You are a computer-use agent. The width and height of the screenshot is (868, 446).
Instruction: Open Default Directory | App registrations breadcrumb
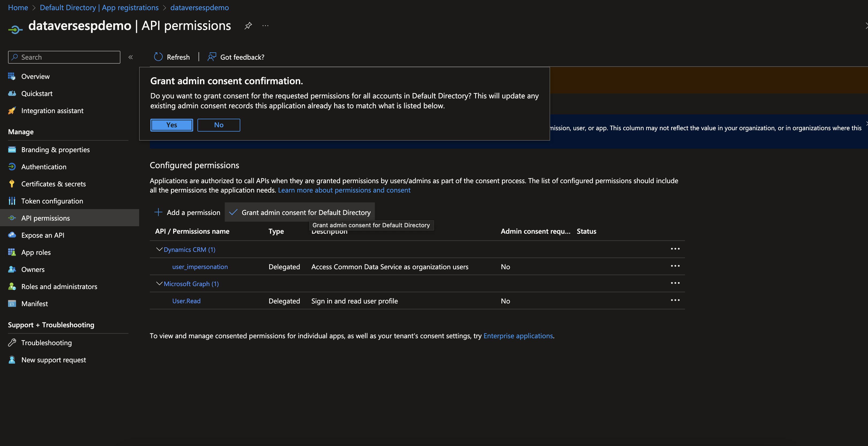click(99, 7)
